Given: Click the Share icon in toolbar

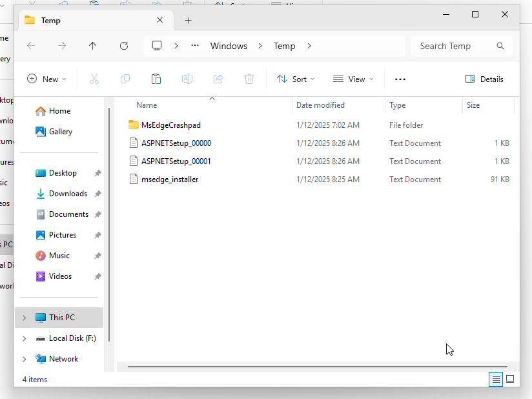Looking at the screenshot, I should click(x=218, y=79).
